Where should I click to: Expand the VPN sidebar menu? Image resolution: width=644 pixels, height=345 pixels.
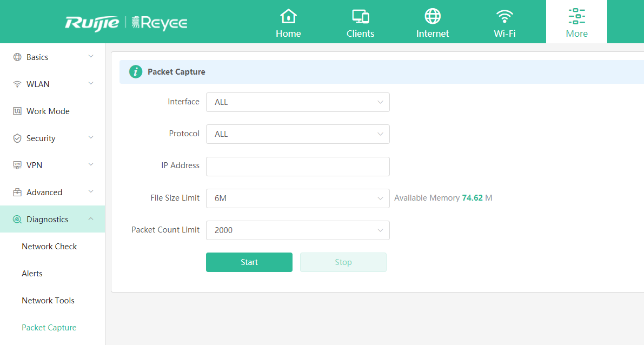(52, 165)
